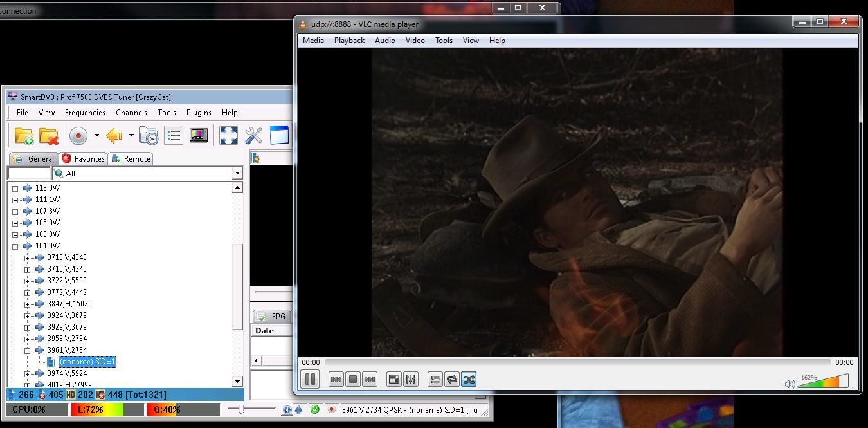
Task: Stop VLC playback
Action: click(x=352, y=380)
